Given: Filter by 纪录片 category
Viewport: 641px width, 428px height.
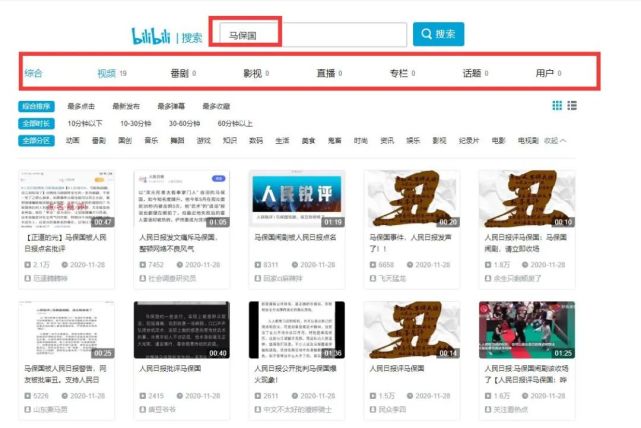Looking at the screenshot, I should click(468, 141).
